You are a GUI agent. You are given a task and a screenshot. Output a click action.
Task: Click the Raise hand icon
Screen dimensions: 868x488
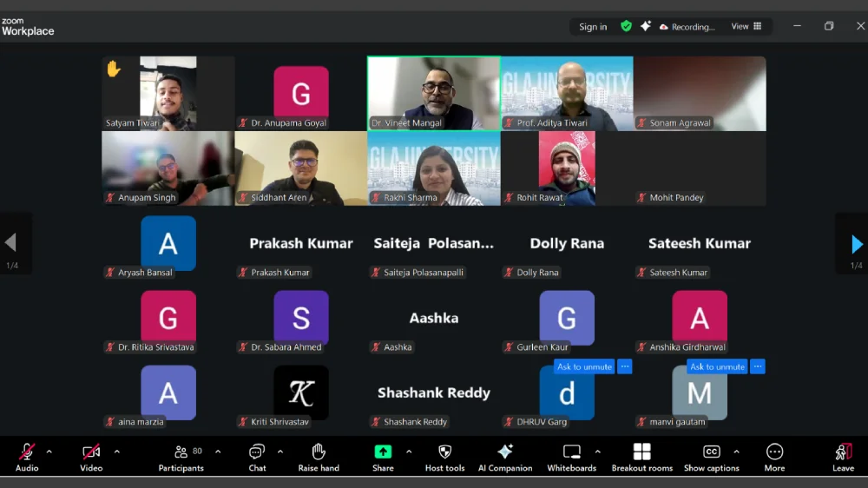tap(319, 457)
